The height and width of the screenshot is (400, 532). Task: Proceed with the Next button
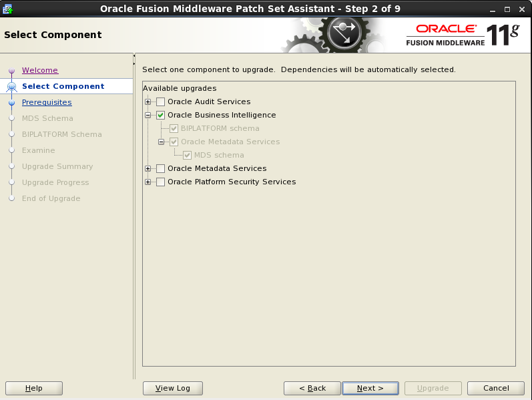[x=370, y=388]
